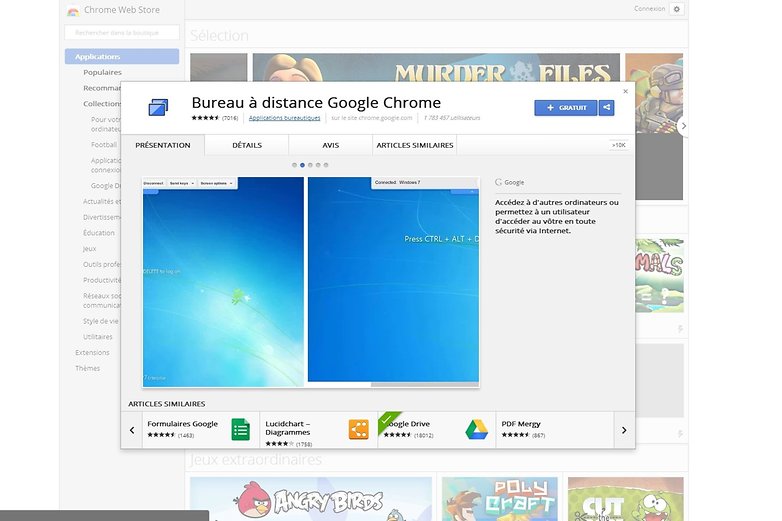Select the fifth screenshot carousel dot
Image resolution: width=782 pixels, height=521 pixels.
pos(326,165)
